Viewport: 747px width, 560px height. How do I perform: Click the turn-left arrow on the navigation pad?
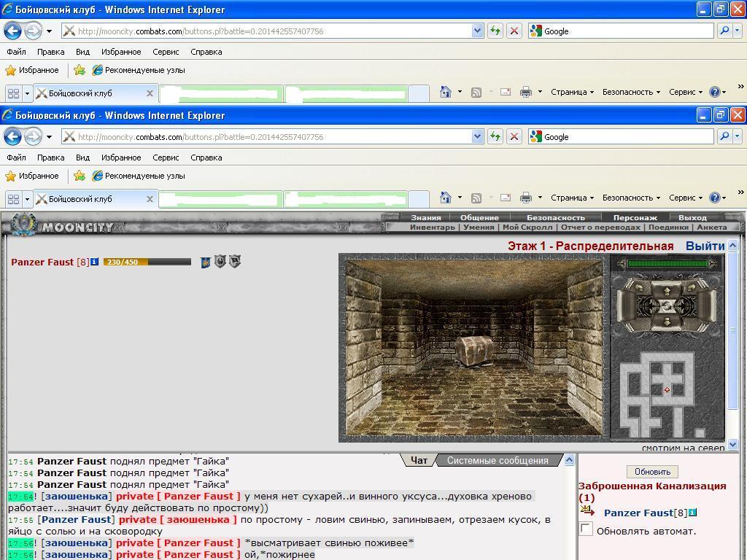coord(639,287)
